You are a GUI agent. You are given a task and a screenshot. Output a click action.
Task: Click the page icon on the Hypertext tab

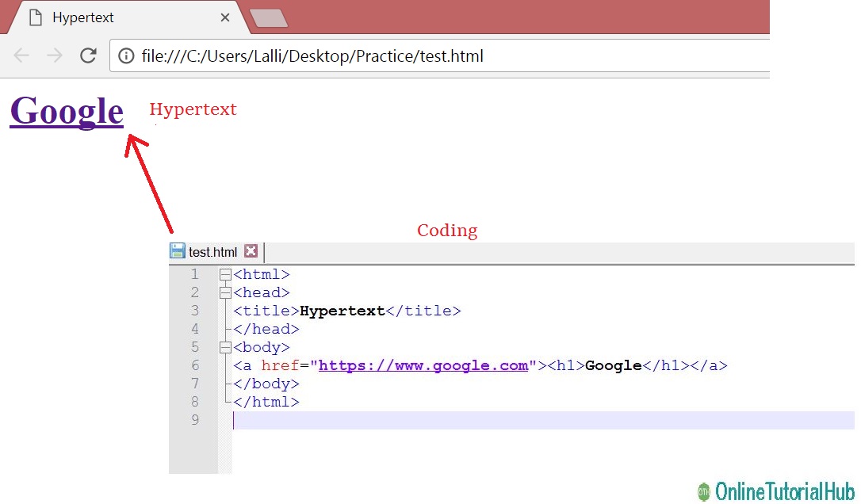pos(33,16)
